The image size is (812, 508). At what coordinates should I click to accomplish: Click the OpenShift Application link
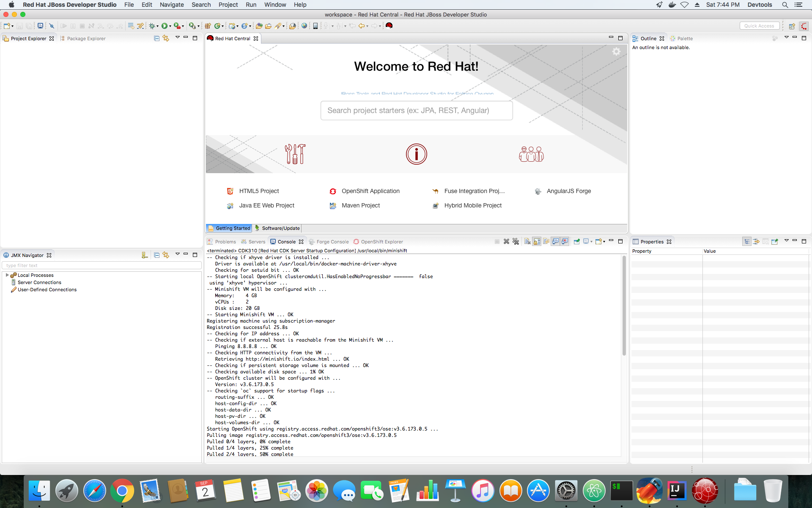(x=370, y=191)
